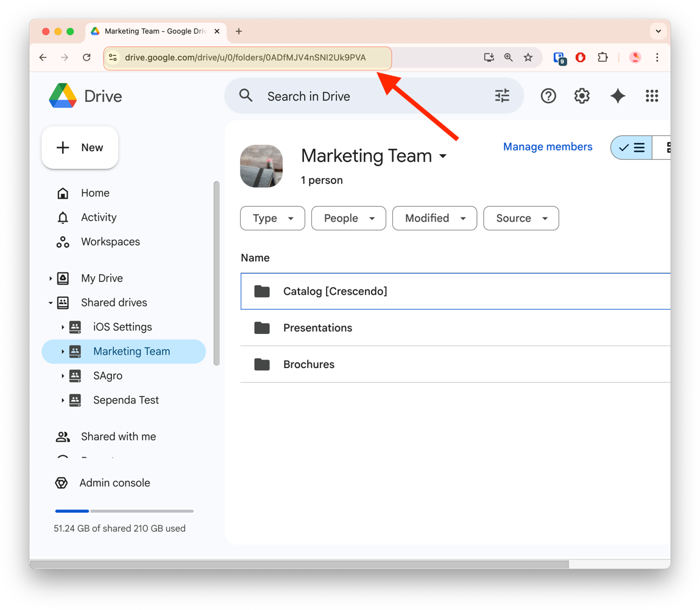Switch to grid layout view
This screenshot has width=700, height=610.
click(665, 147)
